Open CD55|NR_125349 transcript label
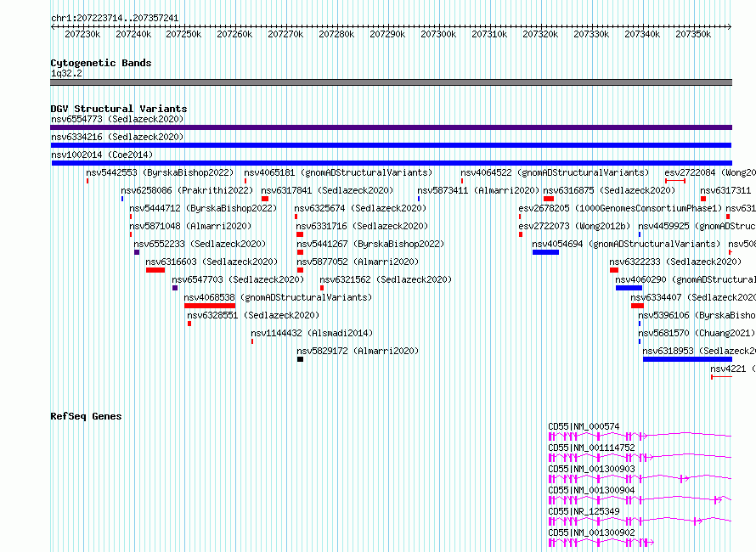 [584, 511]
